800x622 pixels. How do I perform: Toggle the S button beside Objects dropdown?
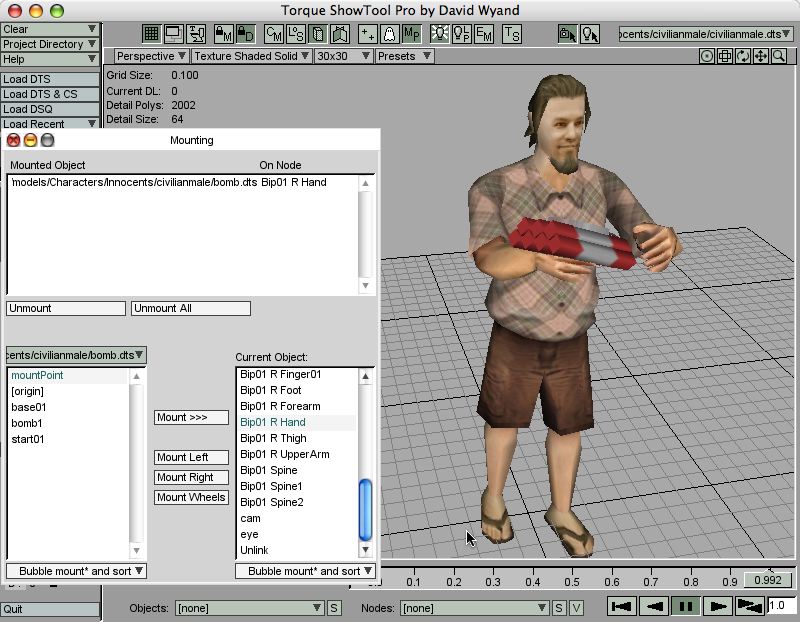click(334, 608)
